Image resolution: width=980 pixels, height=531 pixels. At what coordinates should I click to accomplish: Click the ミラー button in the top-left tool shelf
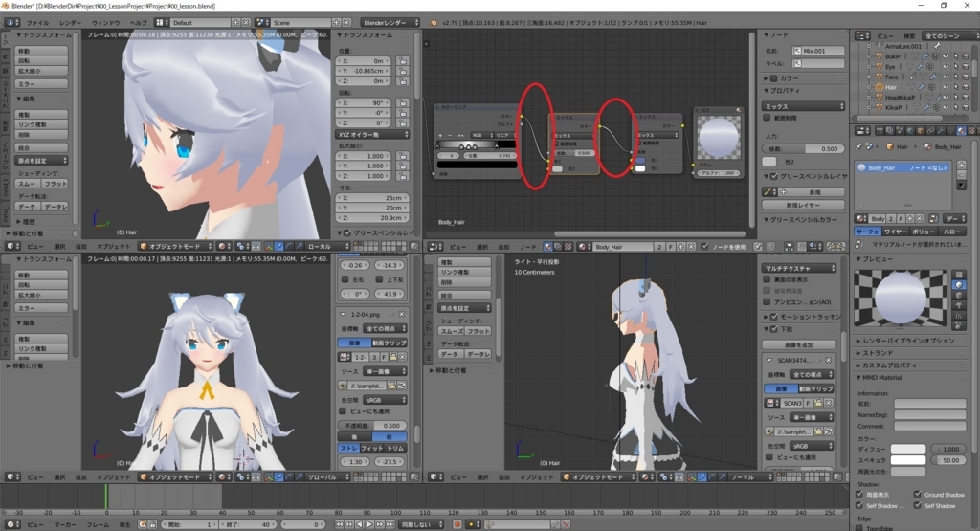(41, 83)
